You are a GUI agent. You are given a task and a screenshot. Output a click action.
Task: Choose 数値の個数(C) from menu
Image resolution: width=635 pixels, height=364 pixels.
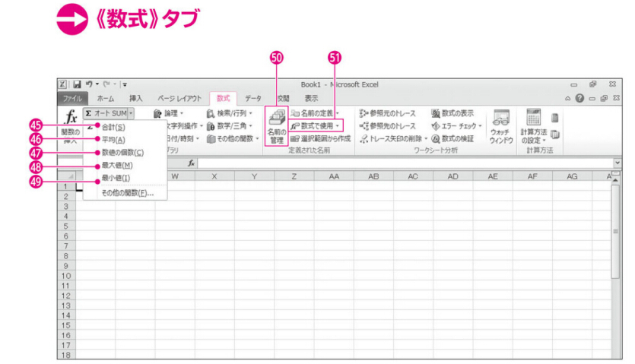click(x=125, y=153)
